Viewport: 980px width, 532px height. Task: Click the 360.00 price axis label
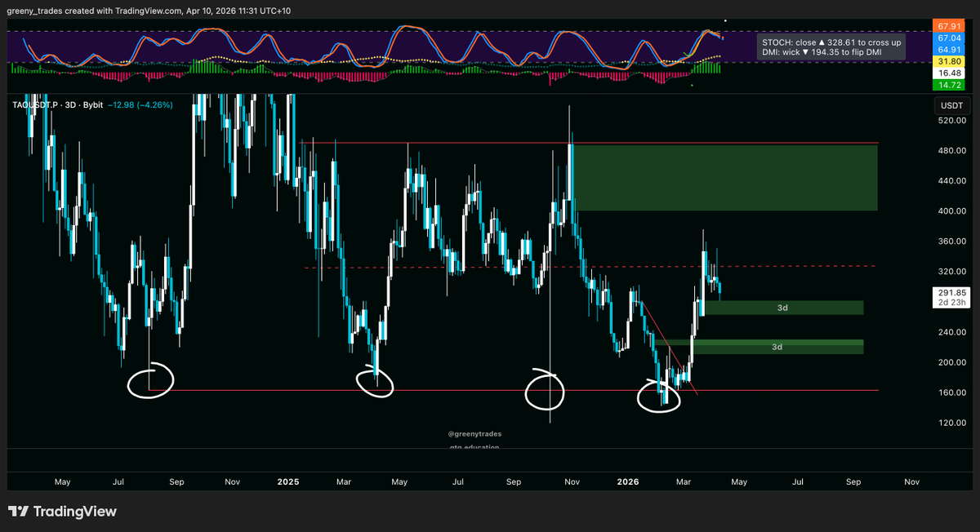(x=952, y=242)
